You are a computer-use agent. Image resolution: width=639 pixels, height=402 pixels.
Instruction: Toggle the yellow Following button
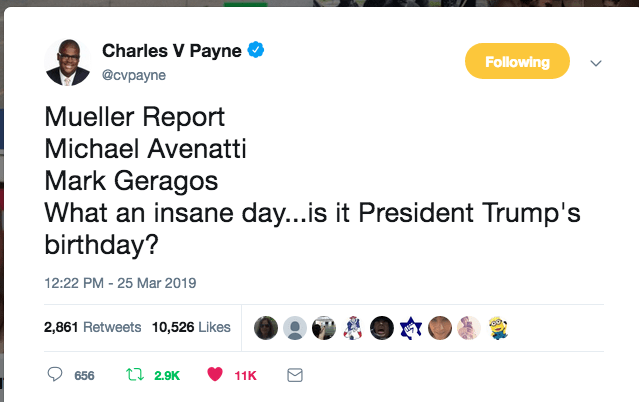[x=517, y=62]
